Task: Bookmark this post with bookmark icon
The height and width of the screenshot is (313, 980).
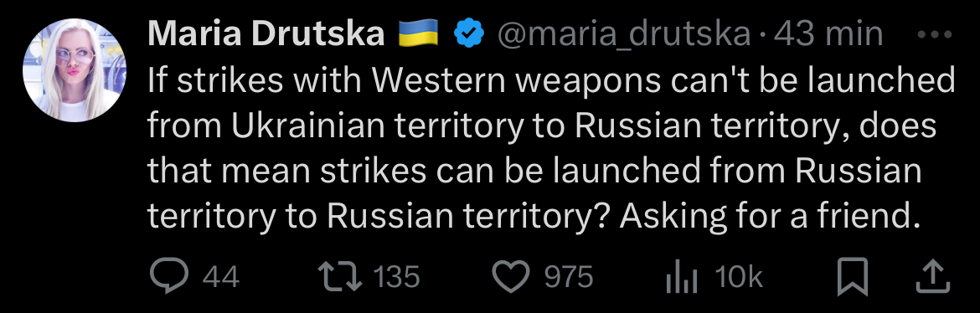Action: [854, 276]
